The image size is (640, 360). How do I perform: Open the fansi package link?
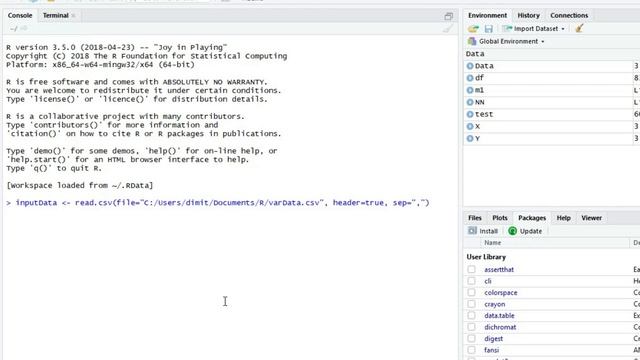coord(491,350)
